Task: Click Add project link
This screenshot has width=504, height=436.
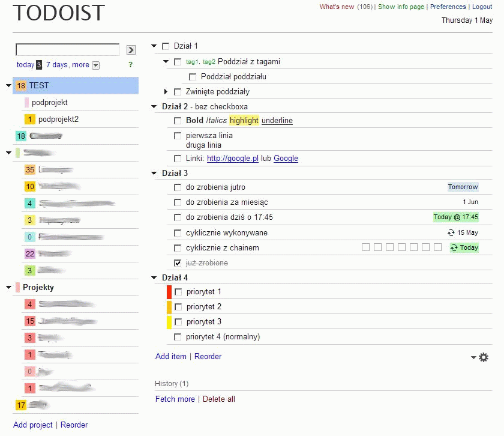Action: click(33, 425)
